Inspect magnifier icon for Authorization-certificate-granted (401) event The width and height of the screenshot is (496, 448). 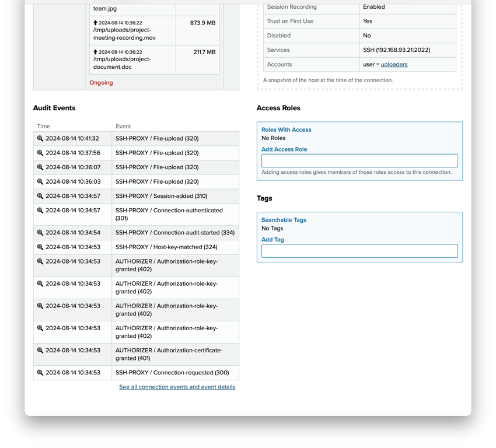pyautogui.click(x=40, y=351)
